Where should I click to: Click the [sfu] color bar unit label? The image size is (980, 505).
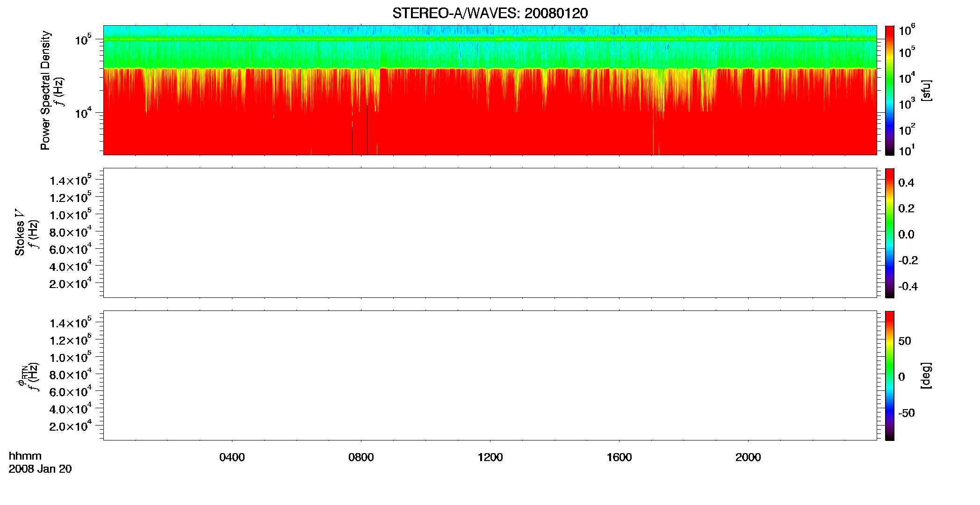click(x=926, y=90)
